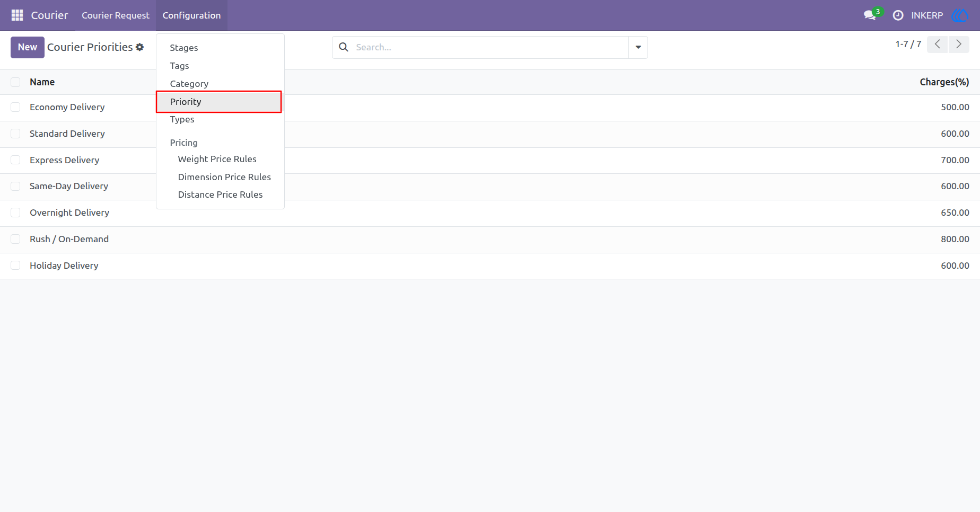Focus the Search input field
Viewport: 980px width, 512px height.
click(490, 47)
